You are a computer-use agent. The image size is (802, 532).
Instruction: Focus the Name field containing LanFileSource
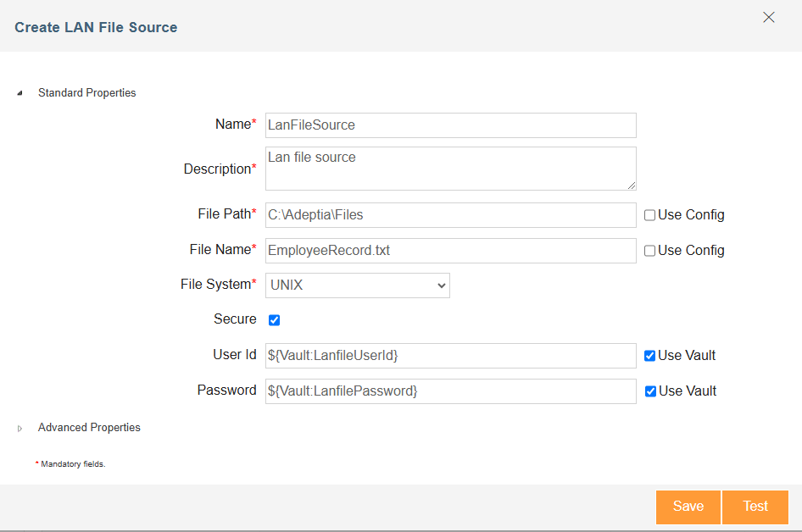(x=451, y=125)
